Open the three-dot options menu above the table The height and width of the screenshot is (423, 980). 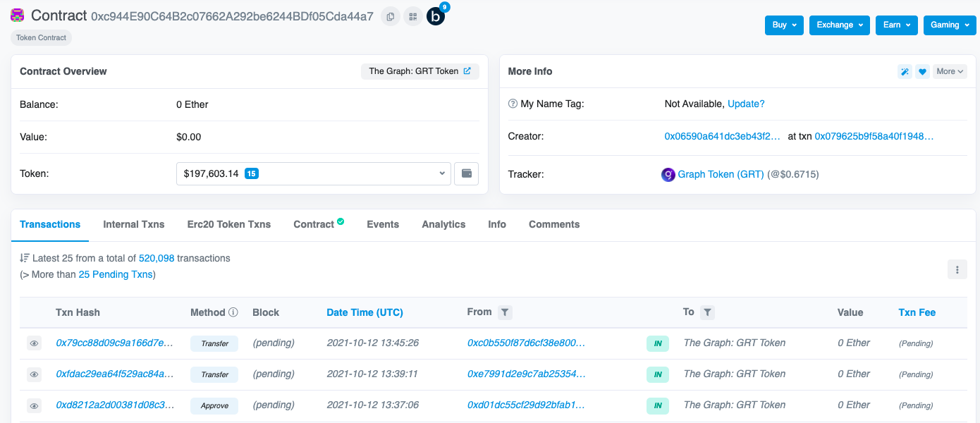(x=957, y=269)
